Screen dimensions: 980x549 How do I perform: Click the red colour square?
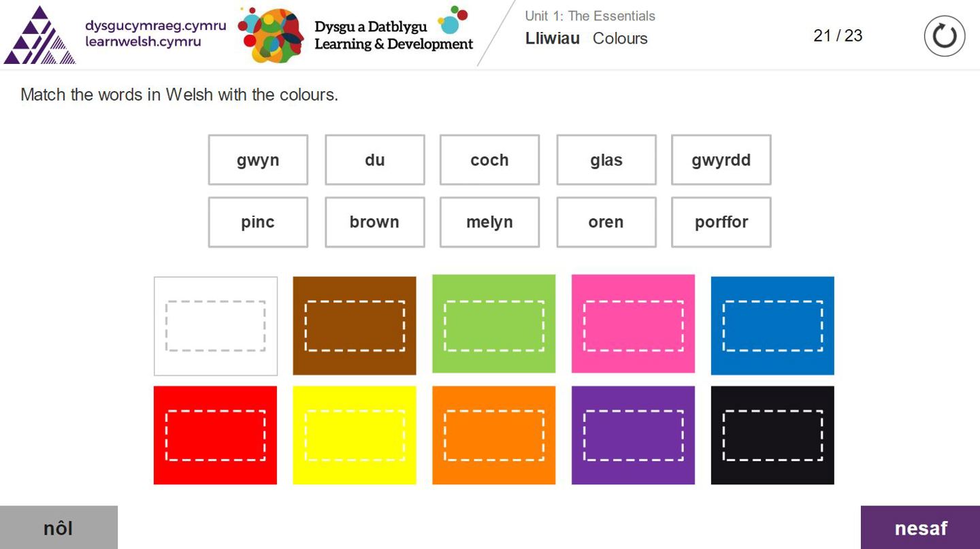pyautogui.click(x=215, y=435)
